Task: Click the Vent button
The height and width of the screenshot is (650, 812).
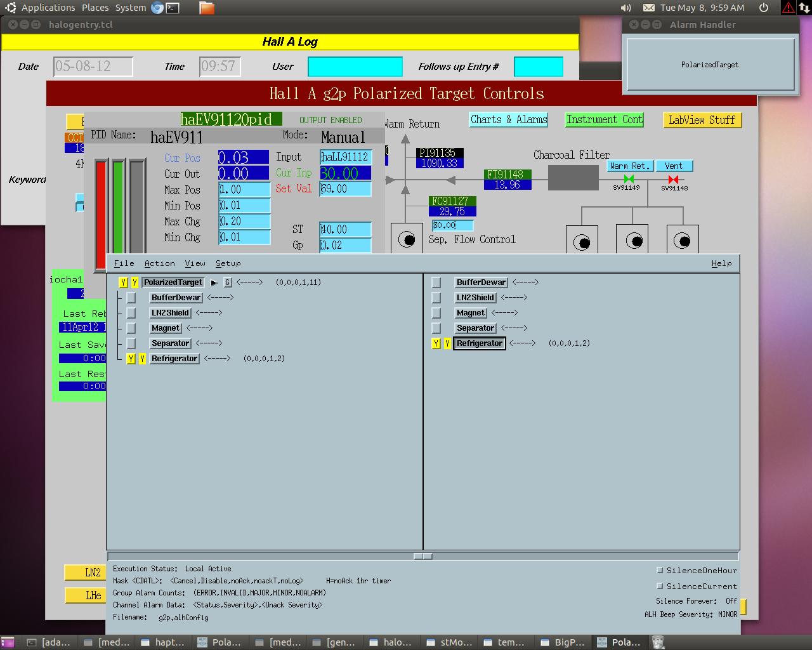Action: click(x=674, y=166)
